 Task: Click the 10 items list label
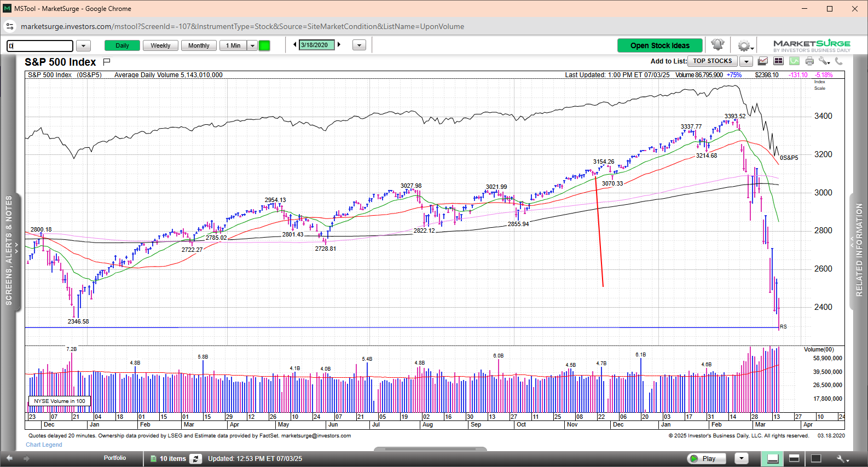(173, 459)
